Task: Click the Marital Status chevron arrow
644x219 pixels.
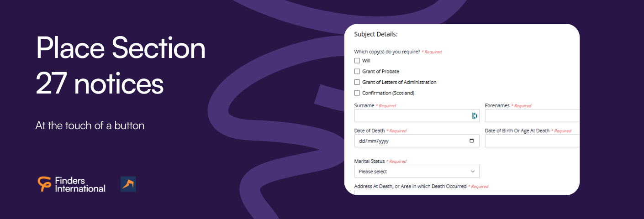Action: pyautogui.click(x=473, y=172)
